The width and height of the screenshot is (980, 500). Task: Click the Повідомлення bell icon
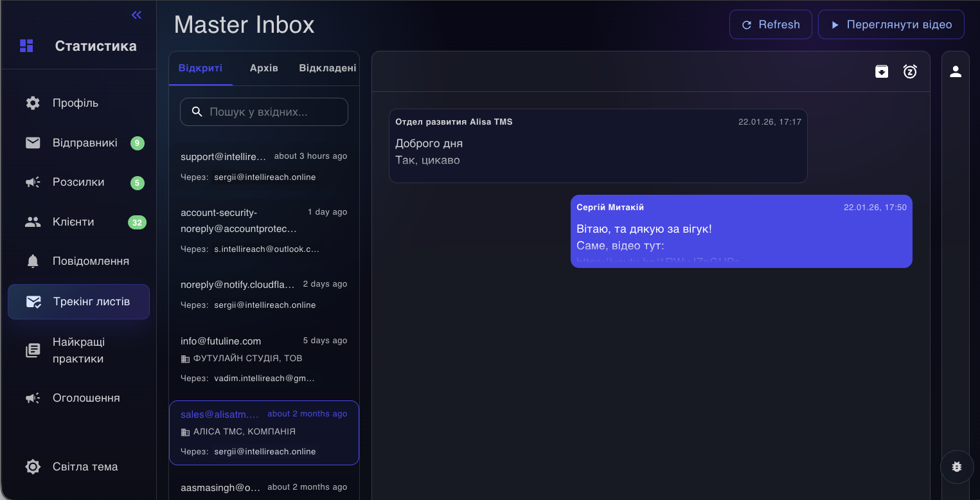point(33,261)
